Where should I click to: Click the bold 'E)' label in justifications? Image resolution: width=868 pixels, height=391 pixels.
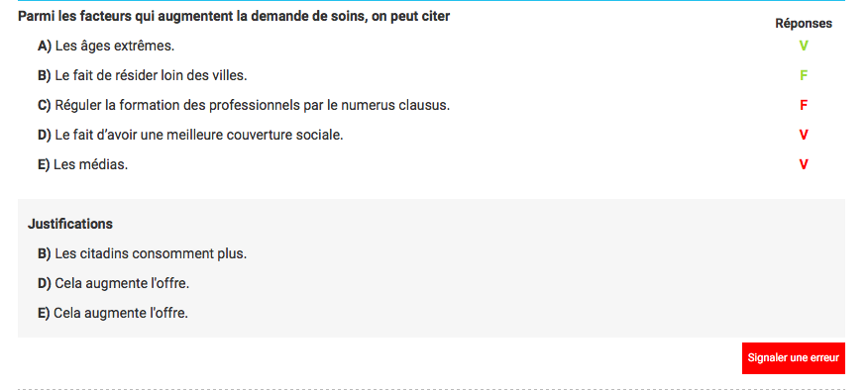(44, 314)
